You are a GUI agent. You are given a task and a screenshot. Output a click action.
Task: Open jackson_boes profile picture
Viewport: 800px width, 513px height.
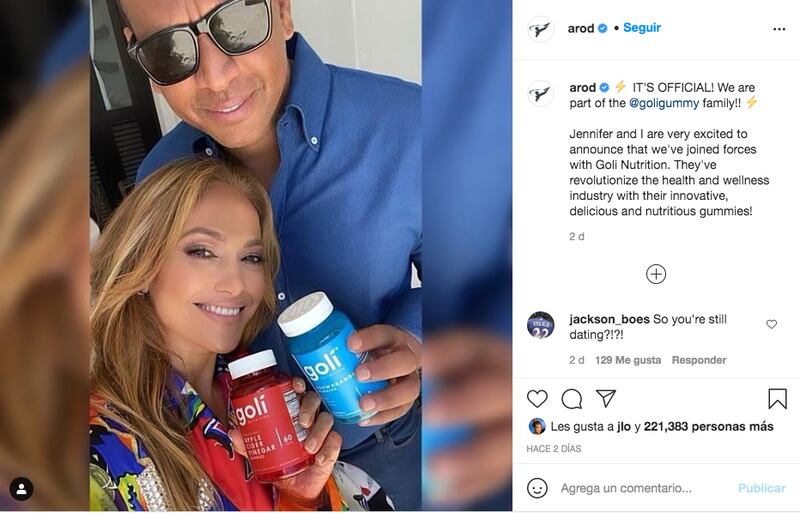540,325
